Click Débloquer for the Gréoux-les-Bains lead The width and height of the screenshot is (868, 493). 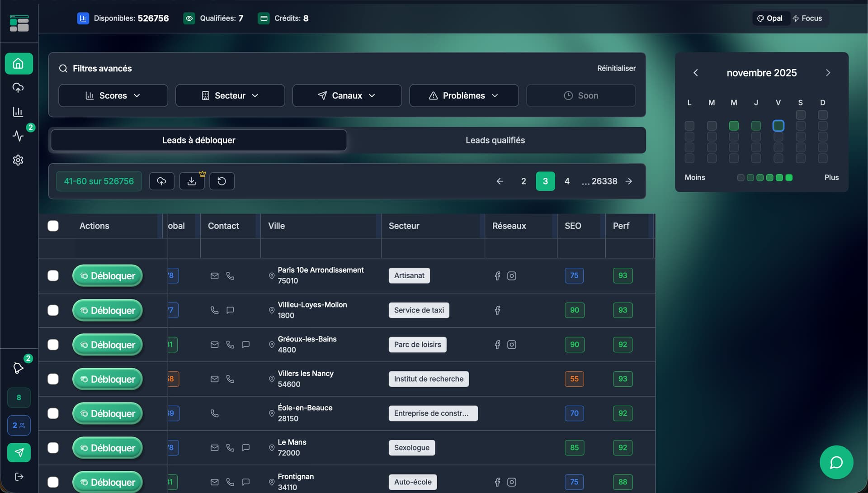click(108, 345)
